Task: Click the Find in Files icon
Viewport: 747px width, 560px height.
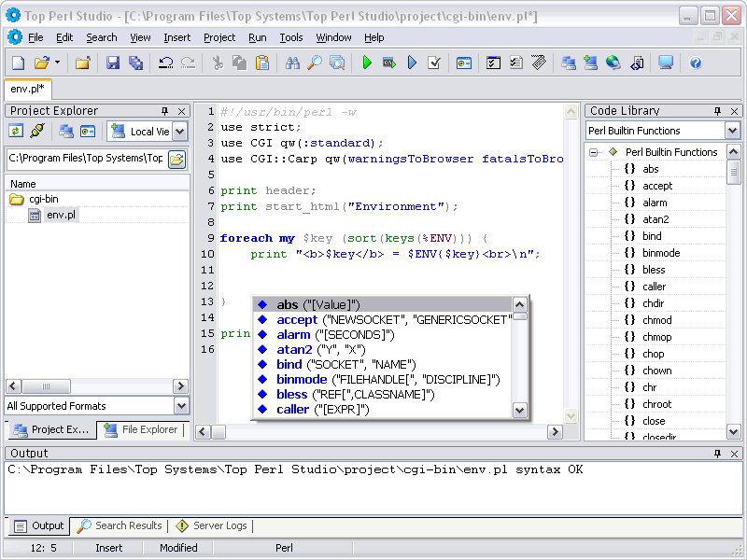Action: click(337, 63)
